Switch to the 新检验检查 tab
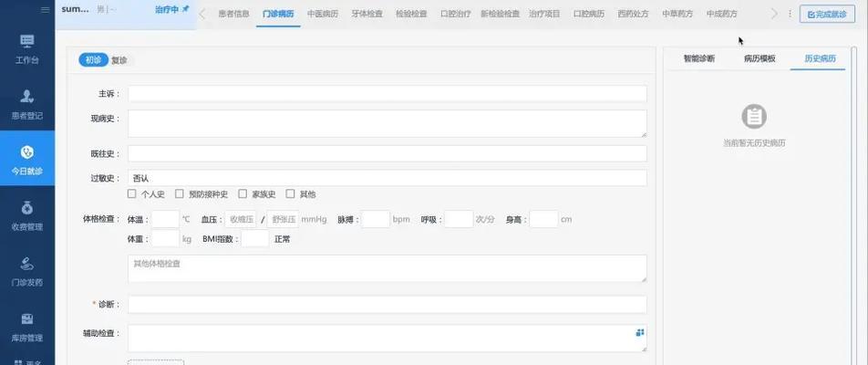The height and width of the screenshot is (365, 868). (500, 15)
